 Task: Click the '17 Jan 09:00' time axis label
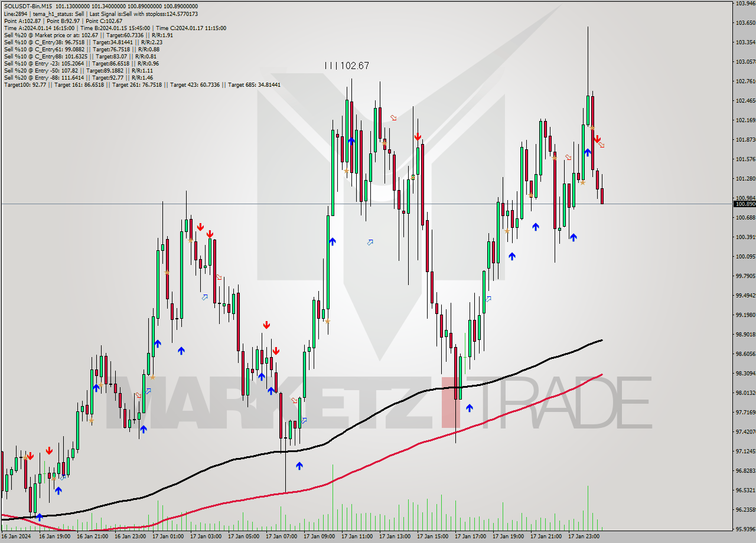pos(319,537)
